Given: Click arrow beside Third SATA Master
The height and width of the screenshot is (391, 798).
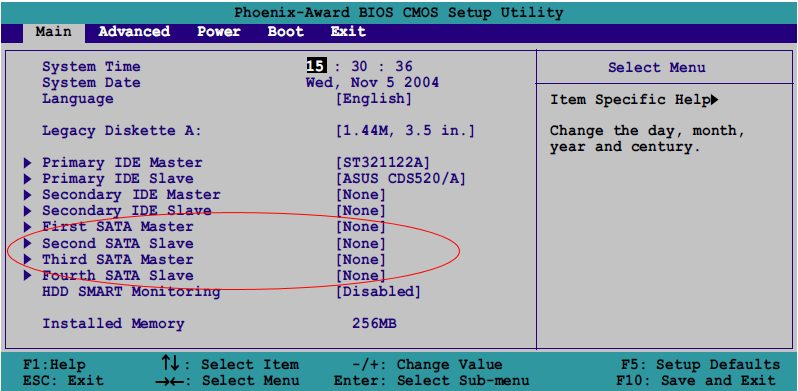Looking at the screenshot, I should (x=28, y=260).
